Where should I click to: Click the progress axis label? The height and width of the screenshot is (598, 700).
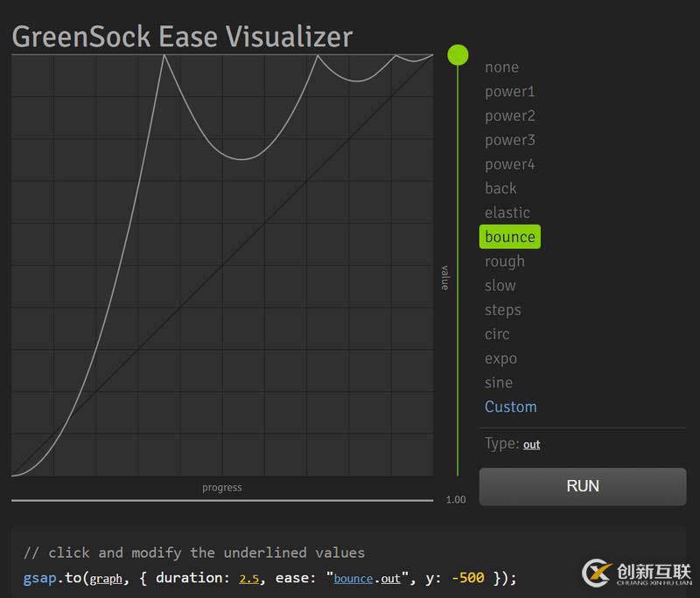pos(222,488)
